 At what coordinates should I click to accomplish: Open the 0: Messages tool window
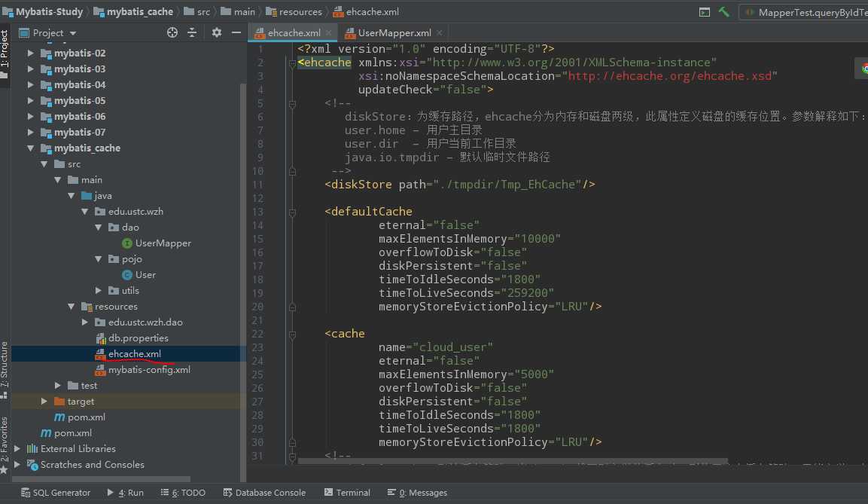pos(417,493)
